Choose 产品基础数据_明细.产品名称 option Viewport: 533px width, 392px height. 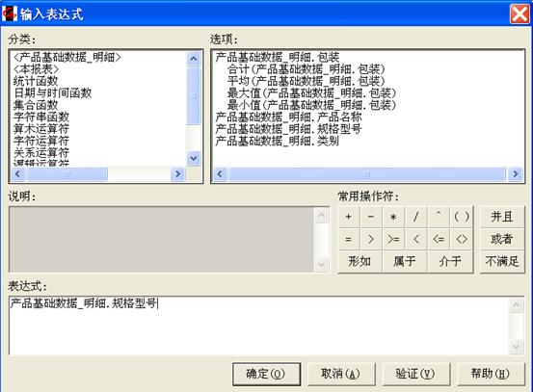(x=288, y=117)
